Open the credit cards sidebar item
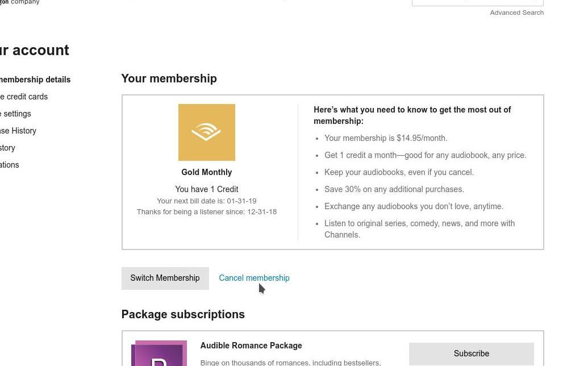This screenshot has width=588, height=366. 24,97
